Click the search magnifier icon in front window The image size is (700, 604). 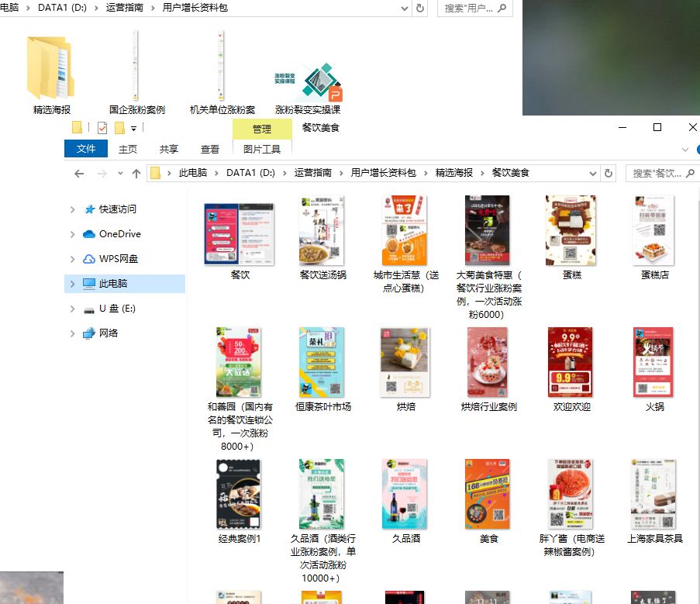[x=690, y=173]
